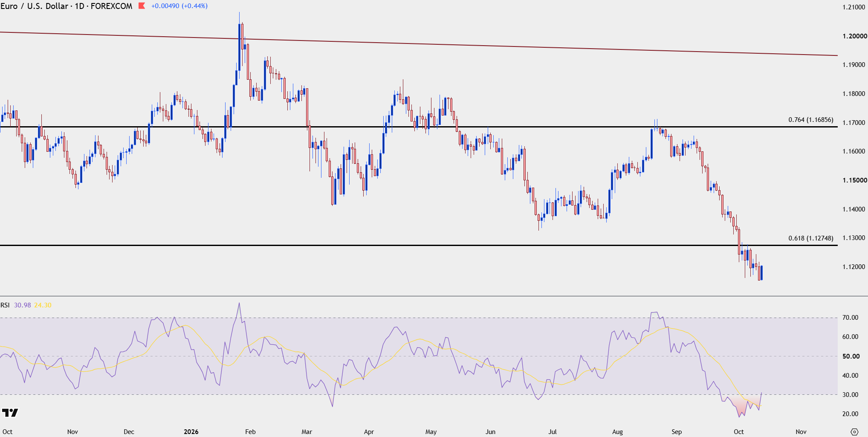Click the Sep label on time axis
Viewport: 868px width, 437px height.
click(677, 432)
